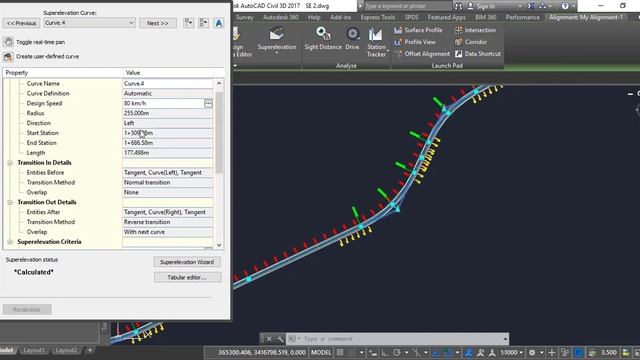This screenshot has height=360, width=640.
Task: Open the Add-ins ribbon tab
Action: (x=340, y=18)
